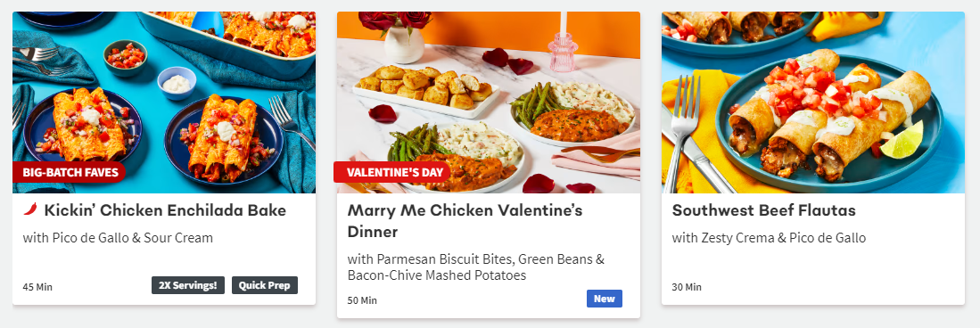This screenshot has width=980, height=328.
Task: Click the blue New tag
Action: pyautogui.click(x=605, y=299)
